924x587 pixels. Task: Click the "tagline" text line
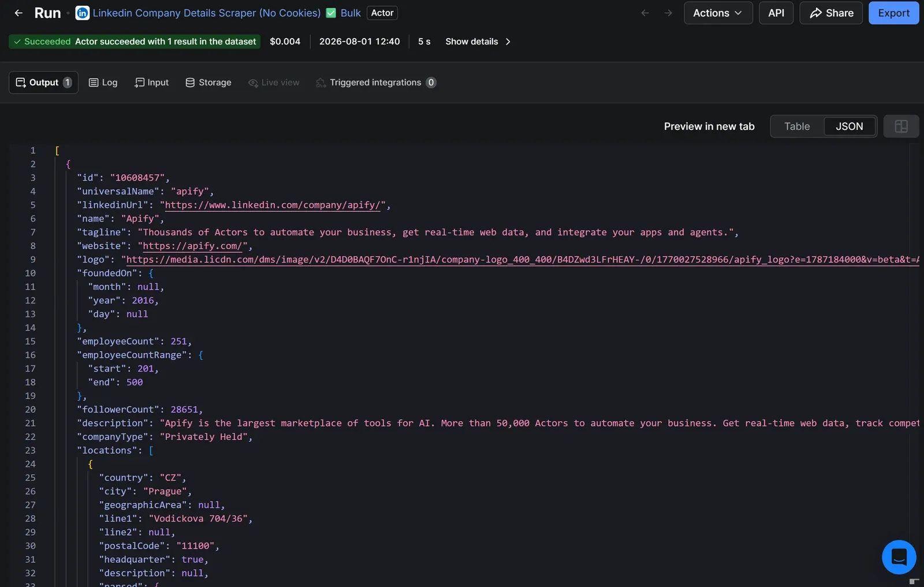tap(408, 232)
